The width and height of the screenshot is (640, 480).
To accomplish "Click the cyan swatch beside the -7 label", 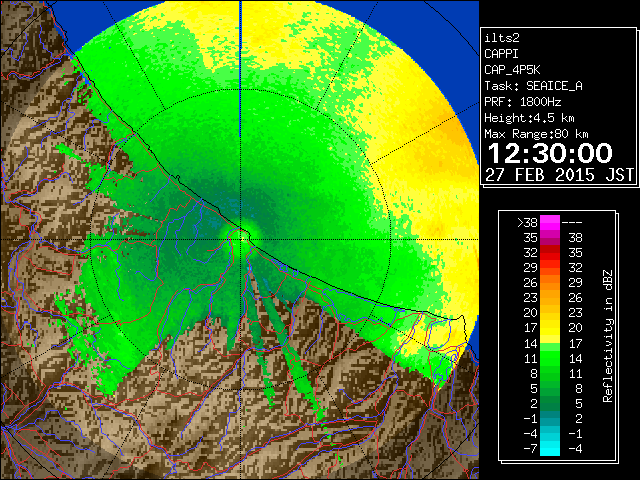I will [550, 448].
